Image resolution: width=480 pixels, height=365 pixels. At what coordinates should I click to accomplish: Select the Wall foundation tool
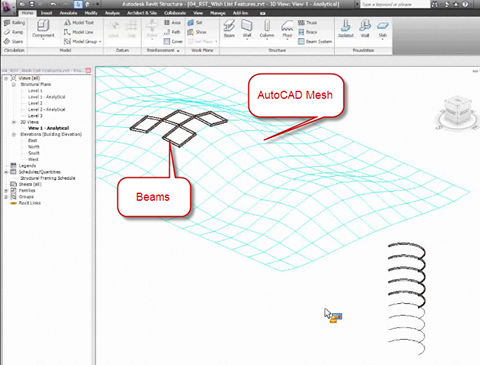coord(365,28)
